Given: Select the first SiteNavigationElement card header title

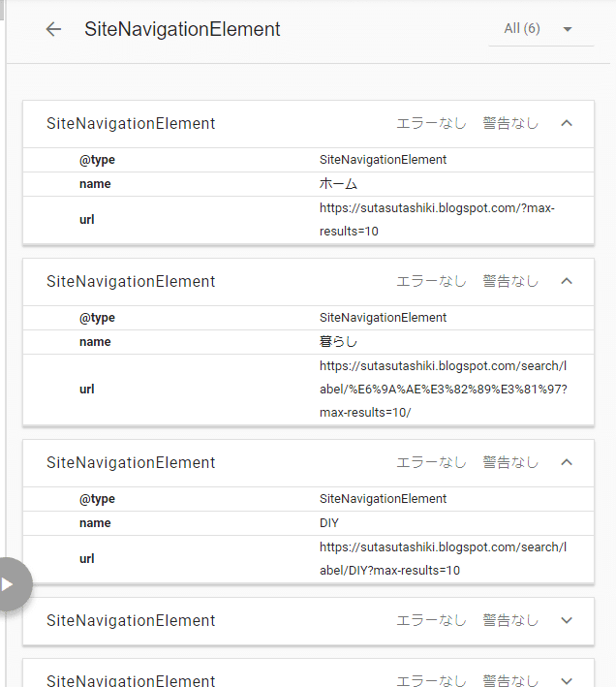Looking at the screenshot, I should tap(131, 124).
